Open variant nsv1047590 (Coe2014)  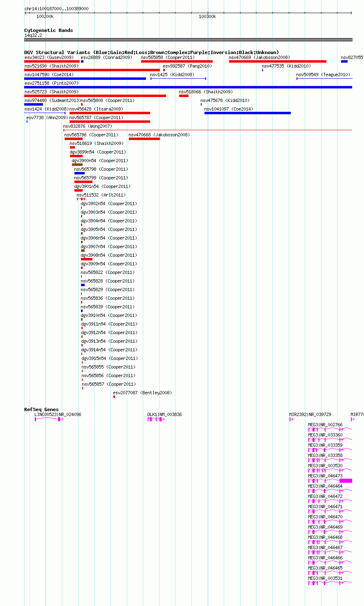tap(49, 75)
